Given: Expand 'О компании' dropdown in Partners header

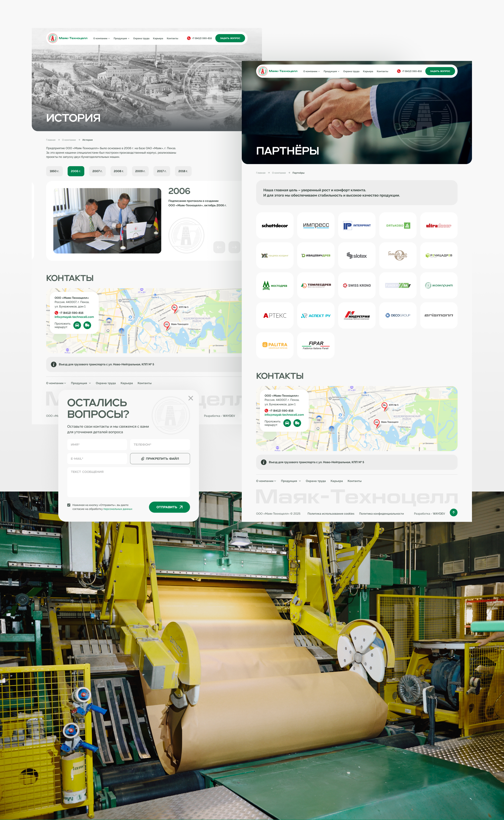Looking at the screenshot, I should pos(311,71).
